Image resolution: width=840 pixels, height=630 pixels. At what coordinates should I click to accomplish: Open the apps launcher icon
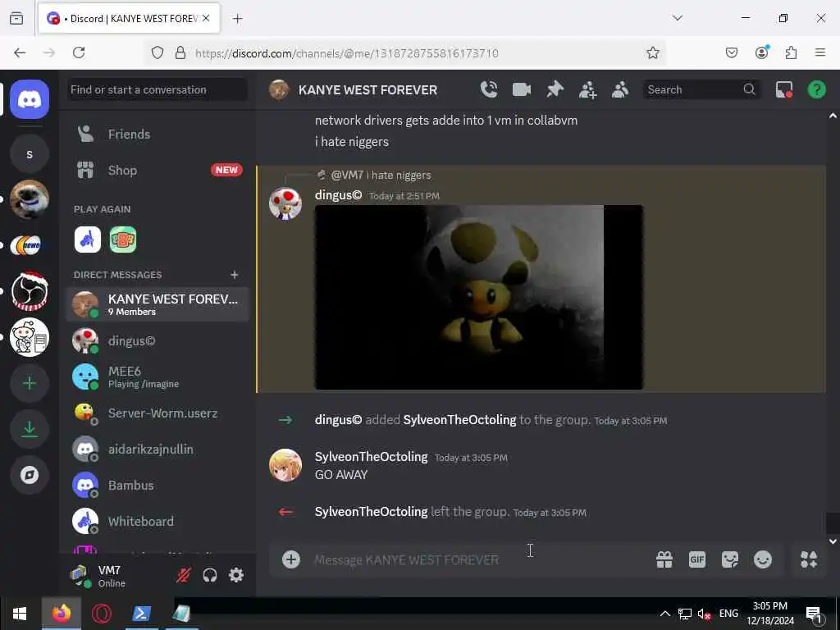coord(808,559)
